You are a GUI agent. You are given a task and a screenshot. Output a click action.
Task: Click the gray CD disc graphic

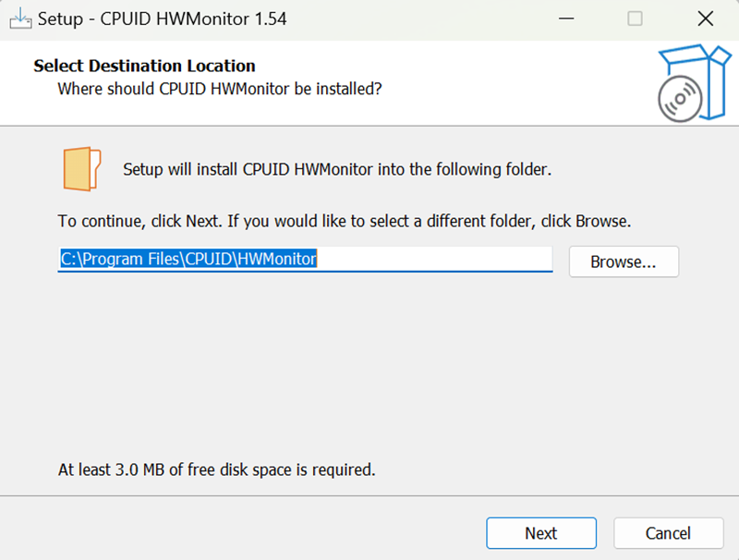pos(680,97)
